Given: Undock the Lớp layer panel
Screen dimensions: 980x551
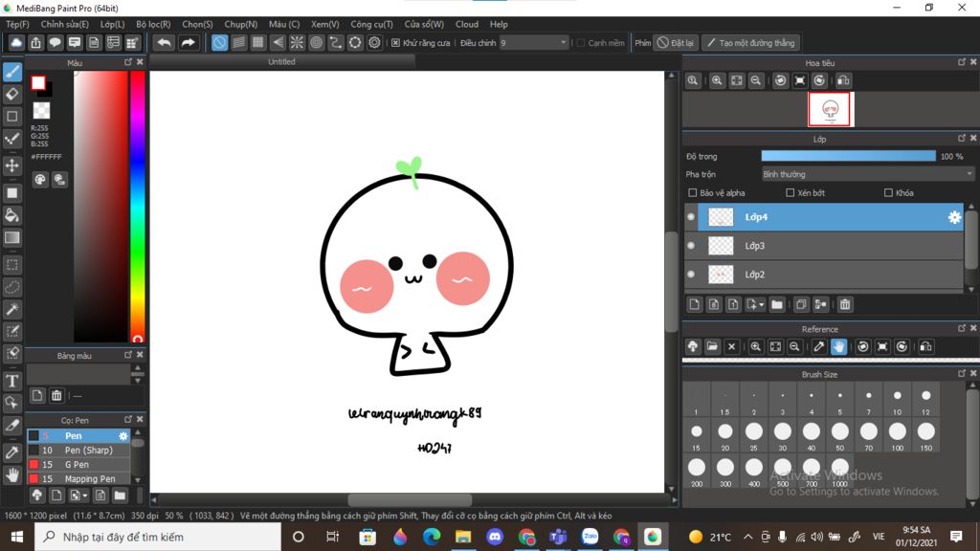Looking at the screenshot, I should coord(961,138).
